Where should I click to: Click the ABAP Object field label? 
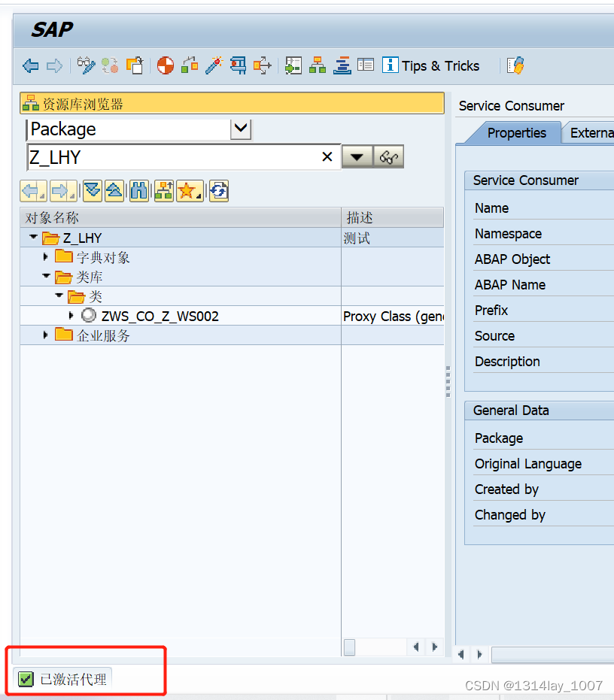tap(512, 259)
